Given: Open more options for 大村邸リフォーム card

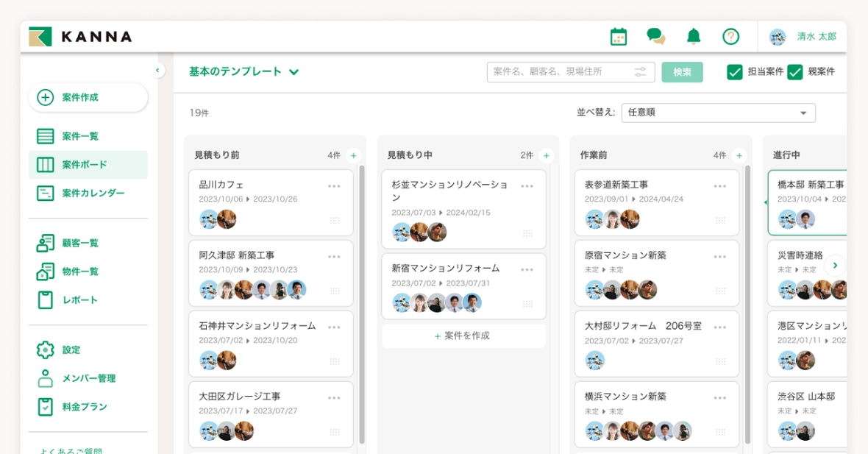Looking at the screenshot, I should point(719,327).
